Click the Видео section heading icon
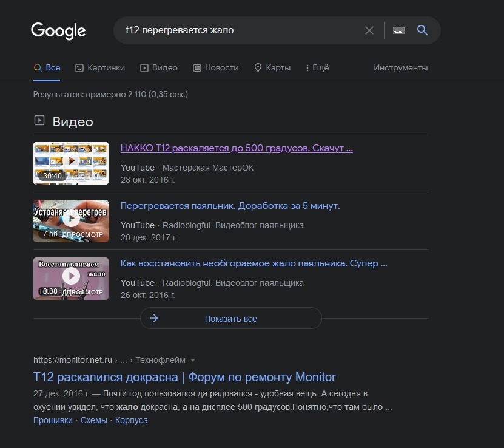 pos(39,120)
